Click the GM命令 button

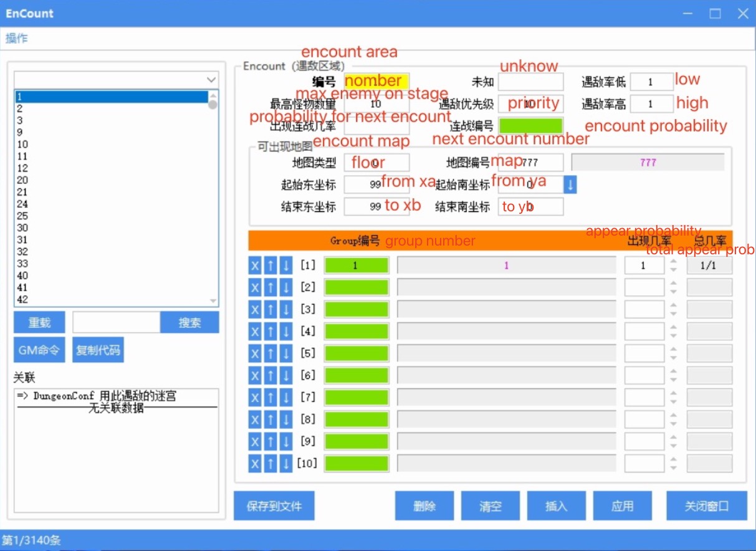click(39, 350)
